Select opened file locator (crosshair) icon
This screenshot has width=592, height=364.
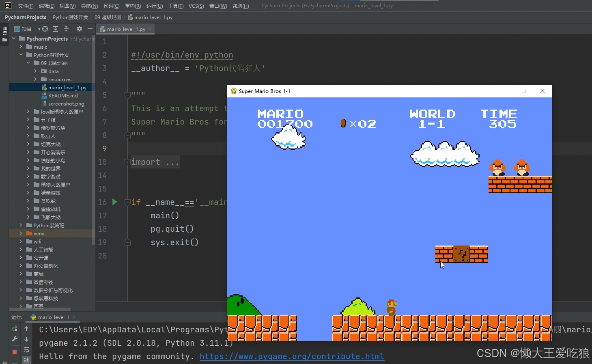pyautogui.click(x=45, y=29)
